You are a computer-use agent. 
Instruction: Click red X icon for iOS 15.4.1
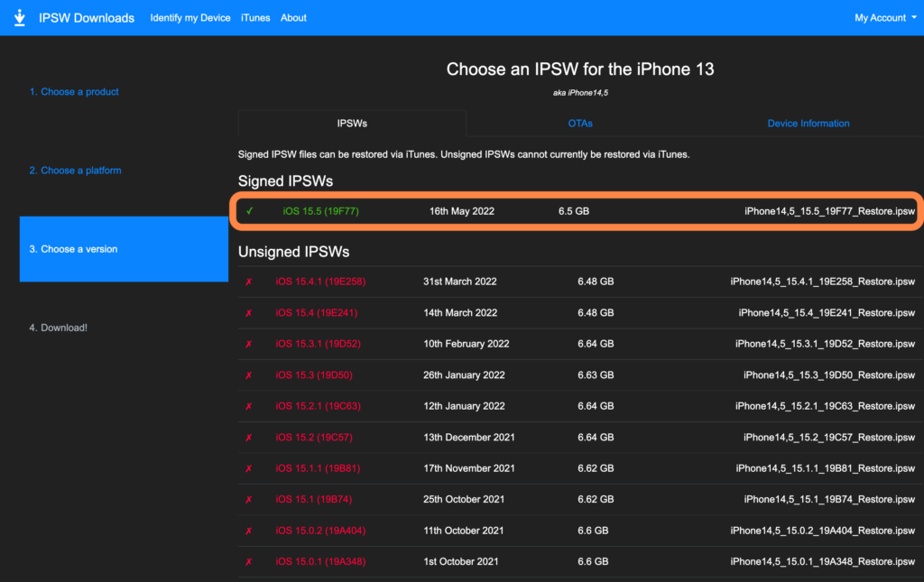point(249,282)
